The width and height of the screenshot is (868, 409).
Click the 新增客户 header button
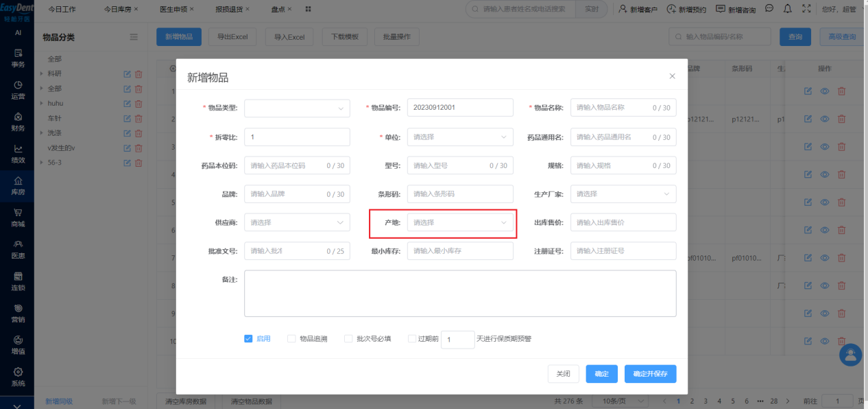pyautogui.click(x=638, y=10)
